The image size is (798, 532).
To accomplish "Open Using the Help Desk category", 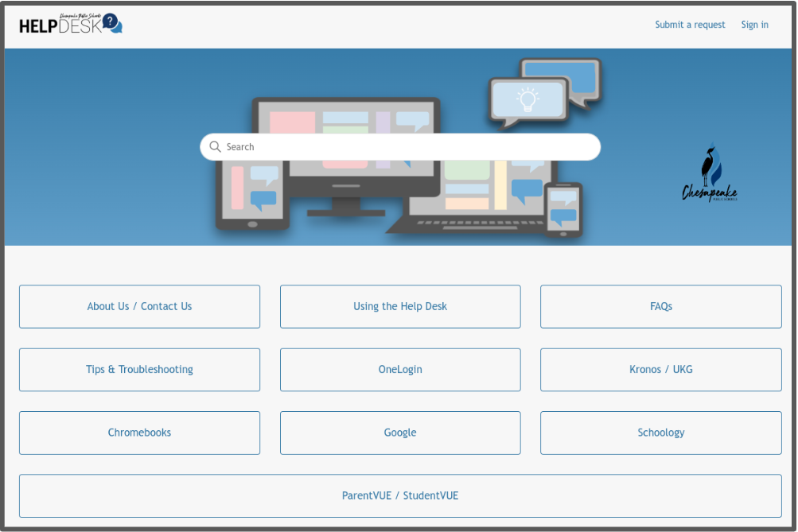I will [x=400, y=307].
